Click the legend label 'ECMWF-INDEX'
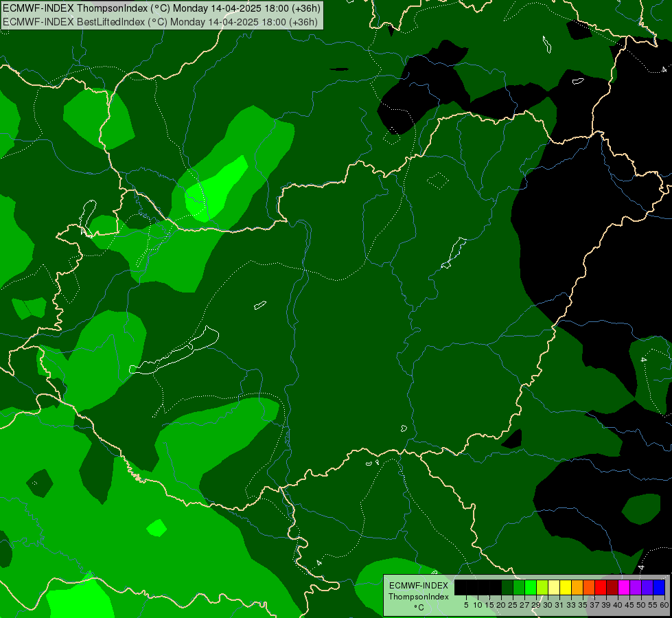The width and height of the screenshot is (672, 618). click(x=419, y=586)
